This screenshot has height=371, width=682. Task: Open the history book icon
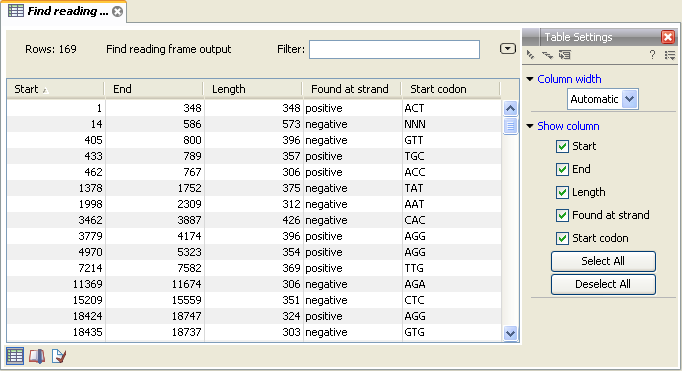[37, 356]
